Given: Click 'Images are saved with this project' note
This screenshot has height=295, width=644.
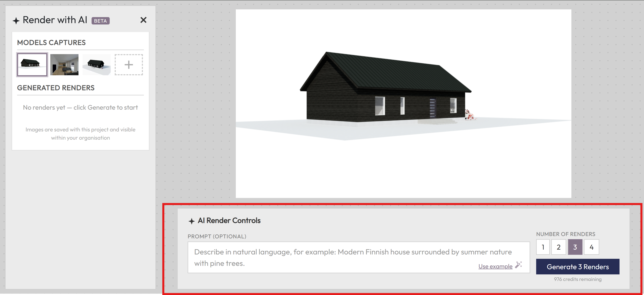Looking at the screenshot, I should 80,134.
